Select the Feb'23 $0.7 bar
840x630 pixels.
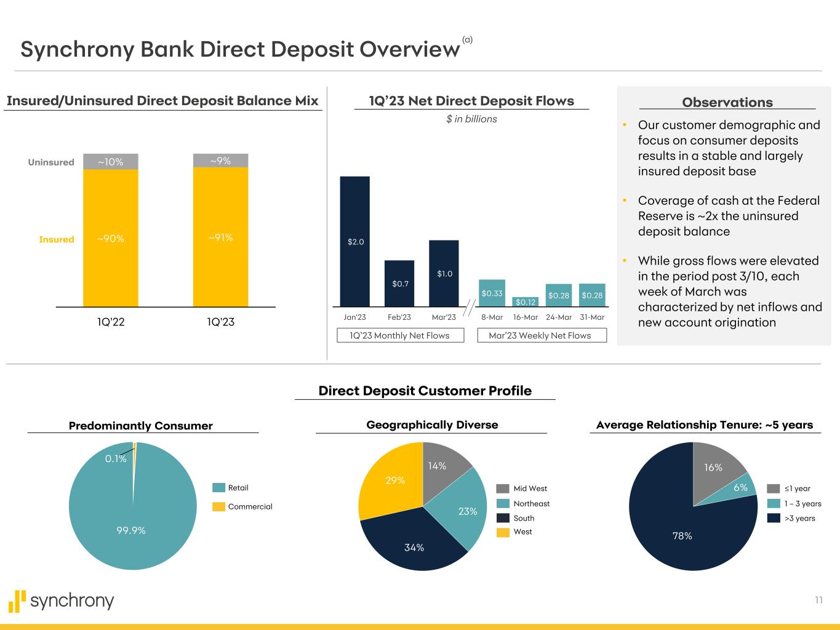coord(399,283)
